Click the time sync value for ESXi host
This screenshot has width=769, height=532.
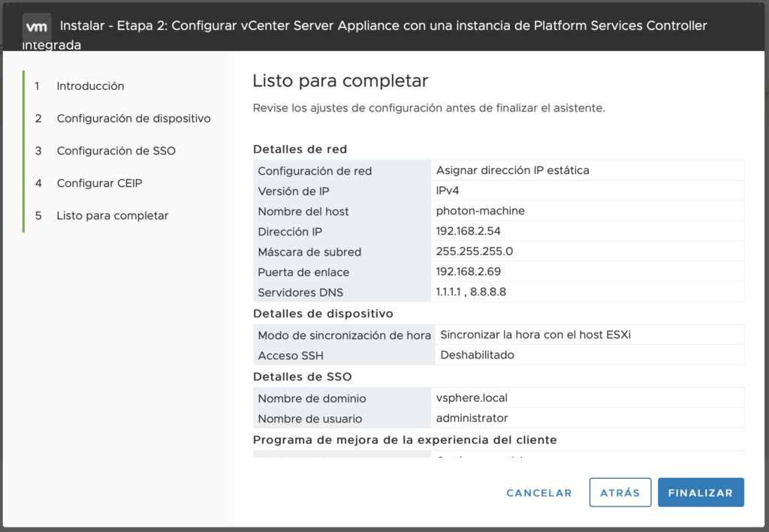[535, 335]
